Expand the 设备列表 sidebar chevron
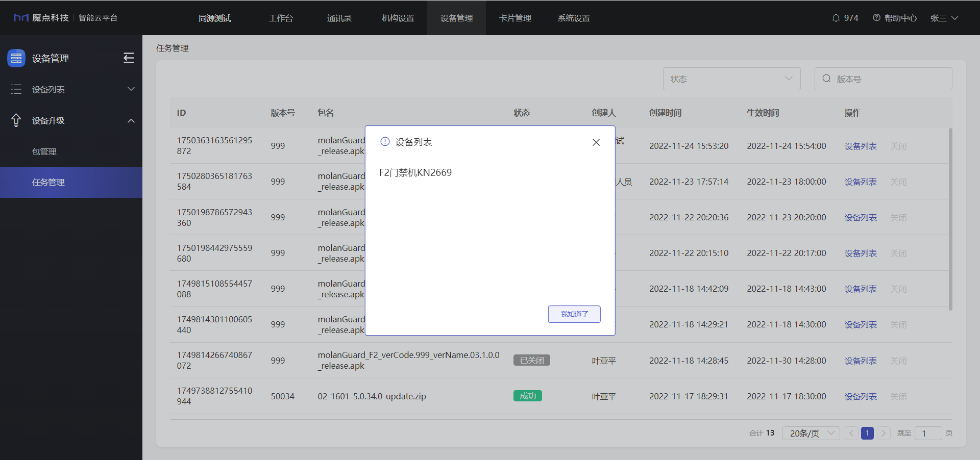 tap(131, 89)
